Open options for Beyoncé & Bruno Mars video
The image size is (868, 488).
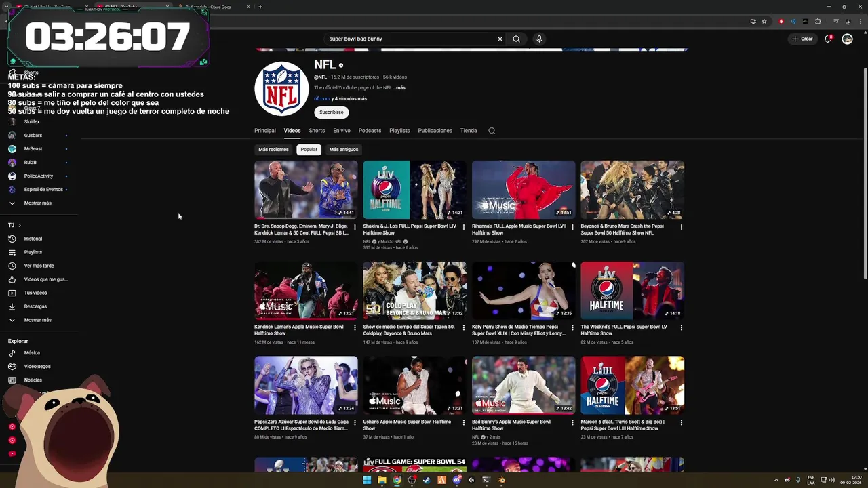pos(682,227)
